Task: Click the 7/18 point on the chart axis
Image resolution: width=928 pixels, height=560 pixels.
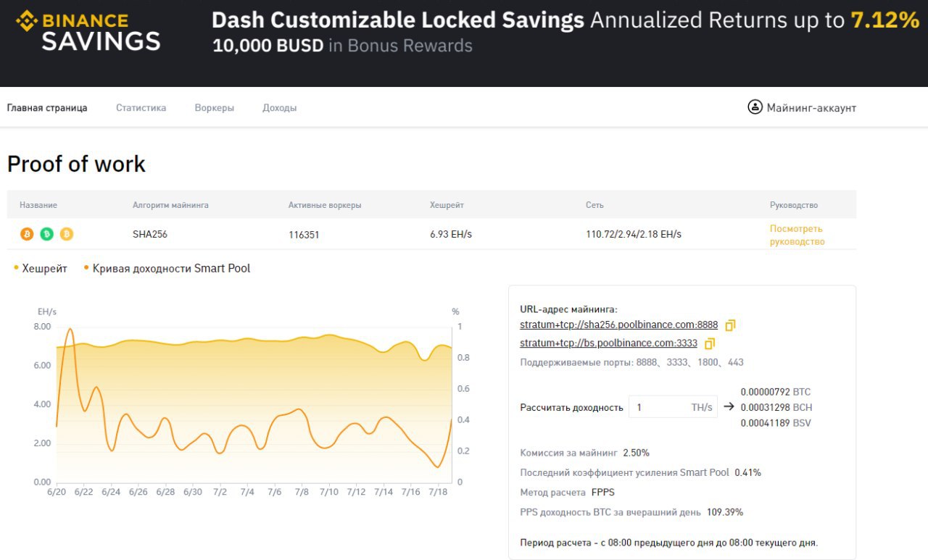Action: (x=437, y=492)
